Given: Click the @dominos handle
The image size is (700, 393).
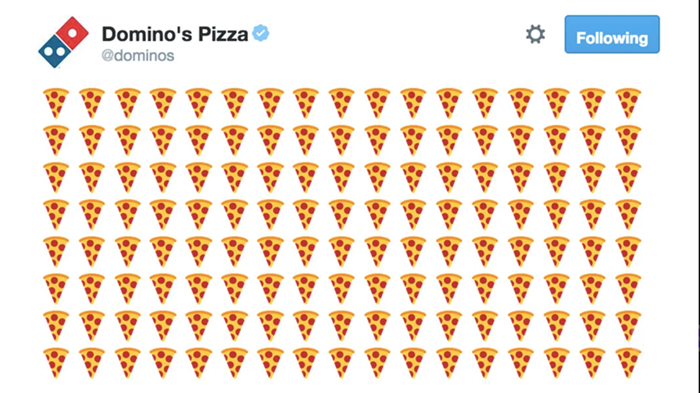Looking at the screenshot, I should pyautogui.click(x=138, y=56).
